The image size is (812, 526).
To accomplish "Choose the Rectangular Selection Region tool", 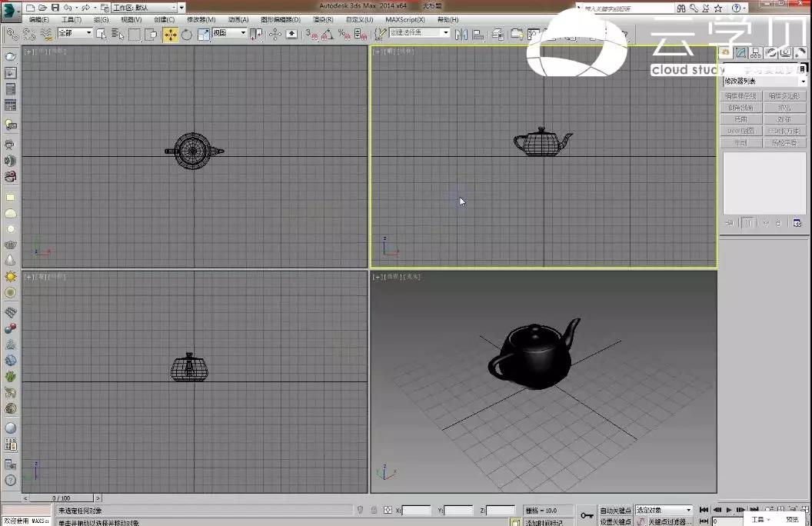I will (135, 35).
